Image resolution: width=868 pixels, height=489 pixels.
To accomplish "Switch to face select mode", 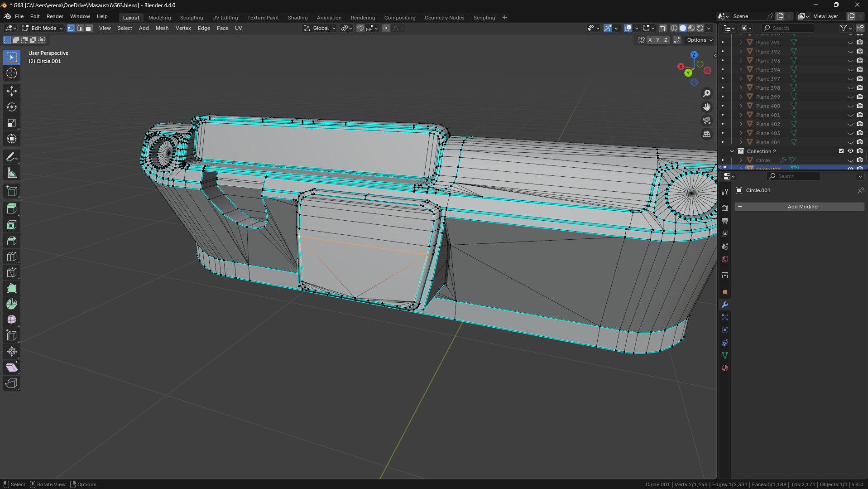I will point(89,28).
